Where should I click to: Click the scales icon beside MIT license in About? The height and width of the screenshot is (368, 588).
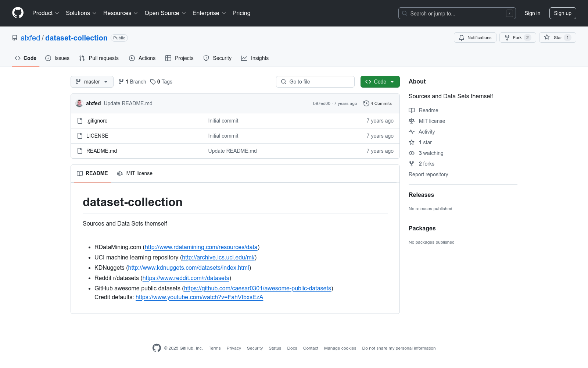pos(412,121)
